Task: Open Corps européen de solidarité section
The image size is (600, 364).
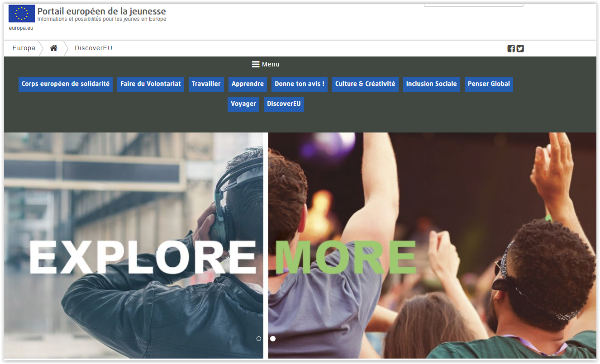Action: click(x=66, y=84)
